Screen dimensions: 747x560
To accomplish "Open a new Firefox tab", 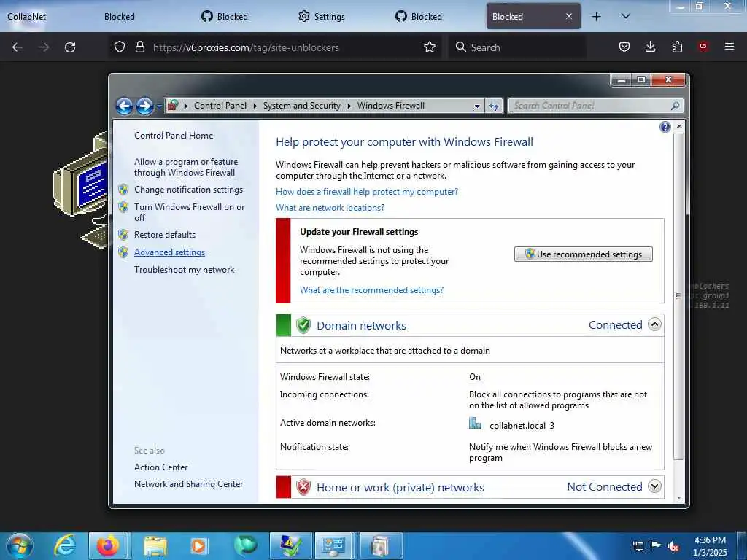I will pos(596,17).
